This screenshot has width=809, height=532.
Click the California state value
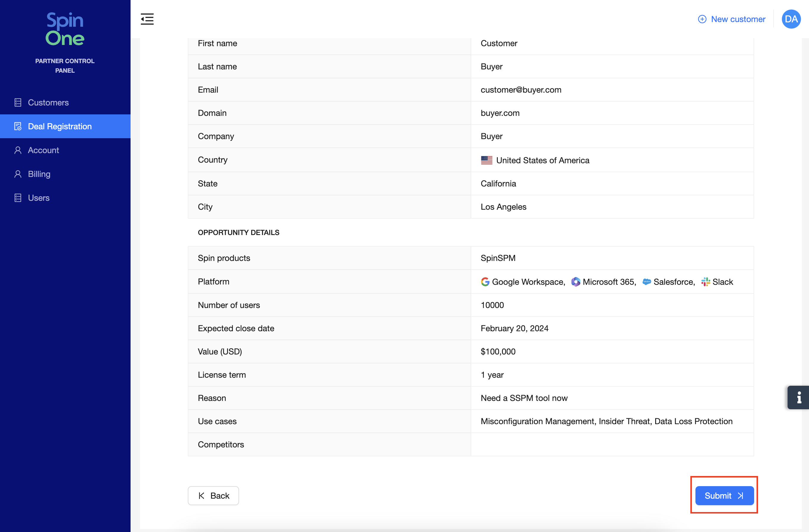[498, 183]
